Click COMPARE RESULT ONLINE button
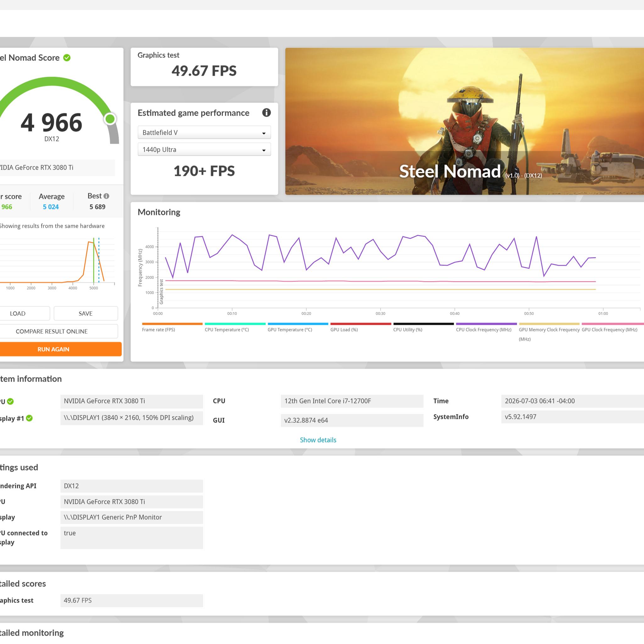The width and height of the screenshot is (644, 644). [x=52, y=331]
